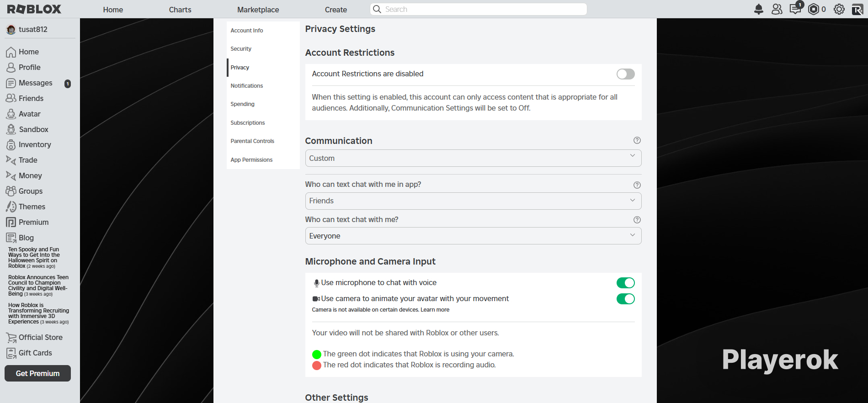Click the Friends icon in sidebar
This screenshot has width=868, height=403.
11,99
